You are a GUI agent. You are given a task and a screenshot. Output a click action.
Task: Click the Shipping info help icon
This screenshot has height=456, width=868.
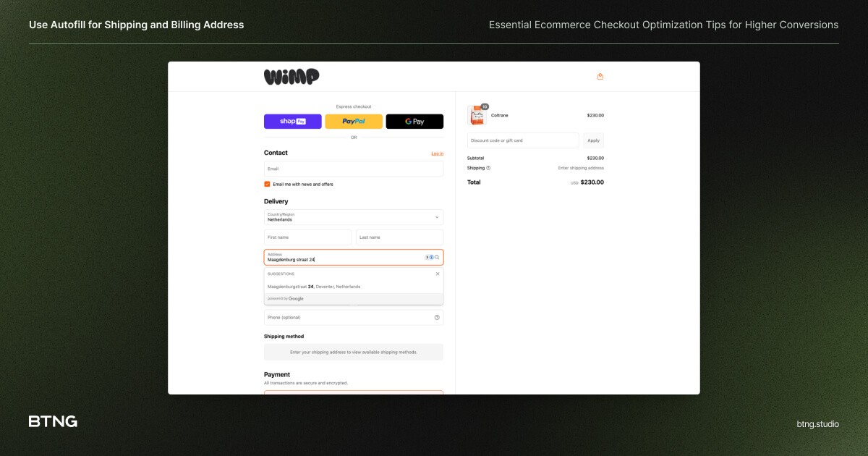[x=488, y=168]
